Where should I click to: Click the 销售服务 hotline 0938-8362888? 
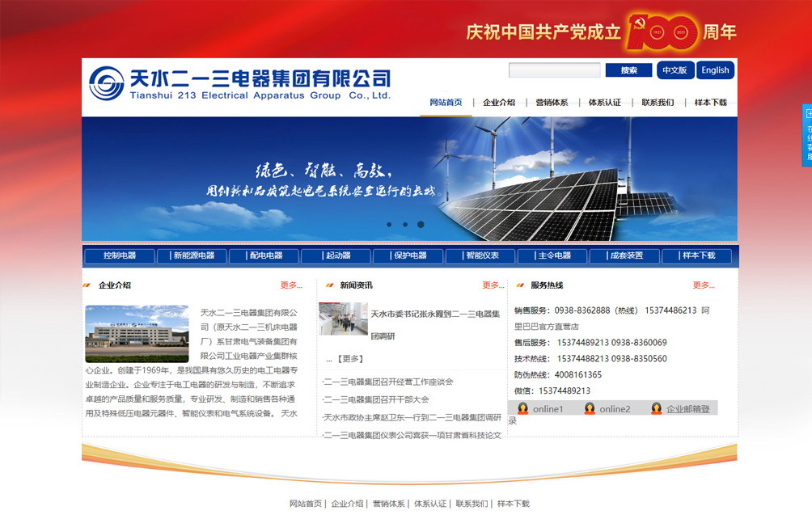pos(582,310)
